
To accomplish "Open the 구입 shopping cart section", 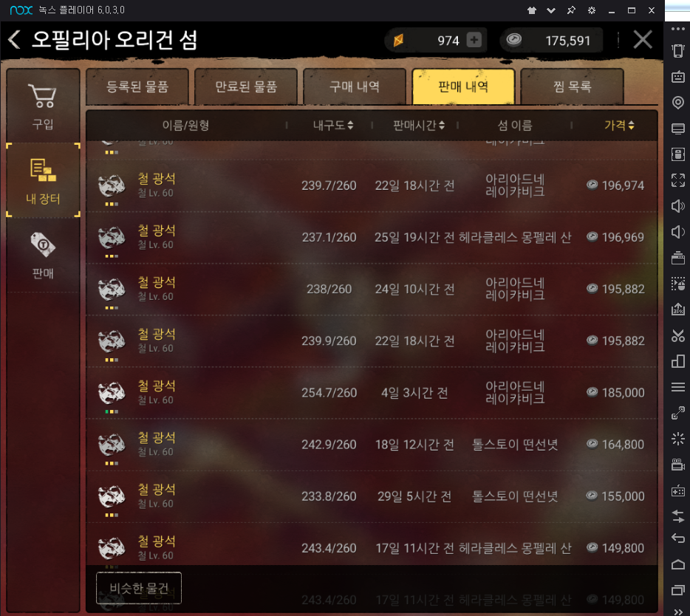I will [x=43, y=106].
